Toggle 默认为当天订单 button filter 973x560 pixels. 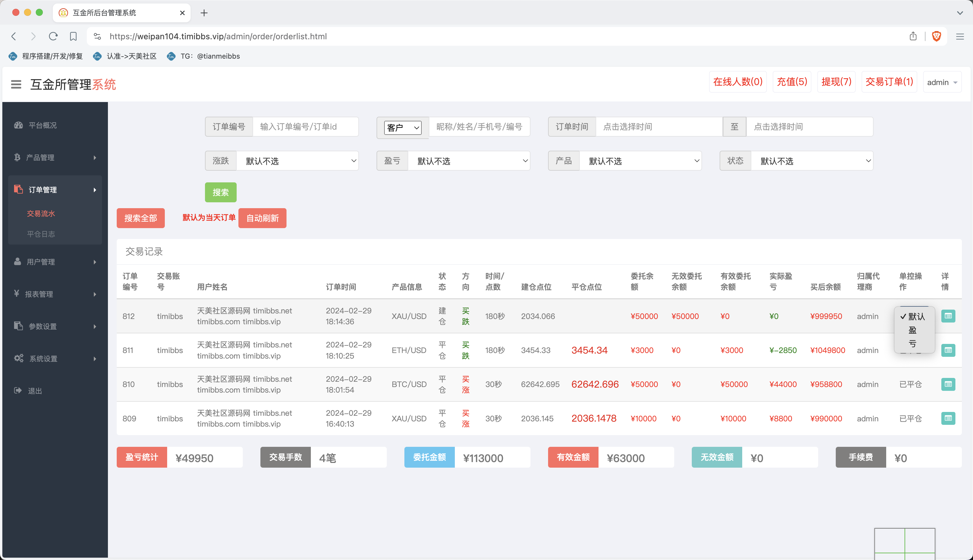(208, 218)
